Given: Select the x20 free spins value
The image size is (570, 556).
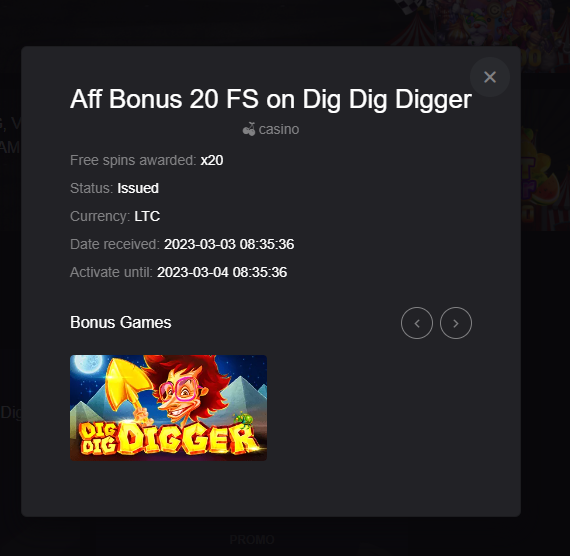Looking at the screenshot, I should 212,160.
